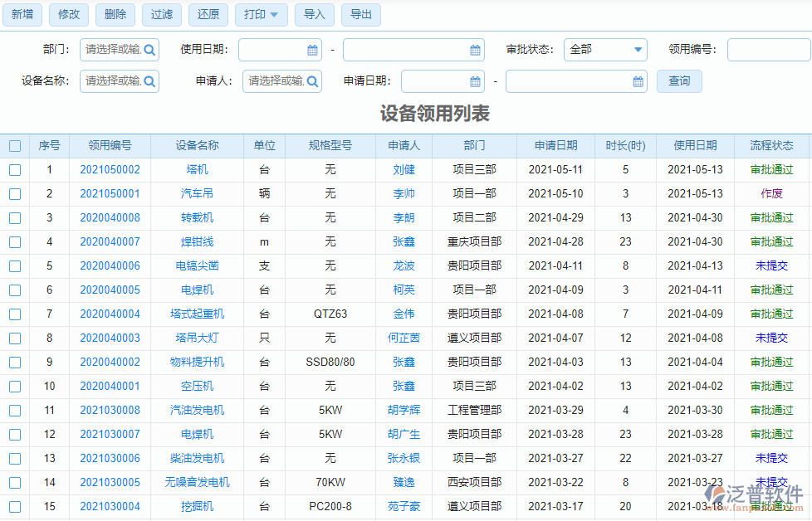Screen dimensions: 812x521
Task: Open the 部门 请选择或输入 combo box
Action: (112, 50)
